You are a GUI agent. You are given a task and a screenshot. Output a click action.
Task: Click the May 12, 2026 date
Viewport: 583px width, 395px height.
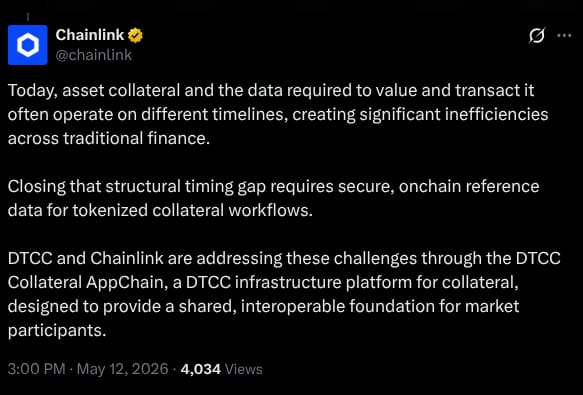(x=122, y=369)
